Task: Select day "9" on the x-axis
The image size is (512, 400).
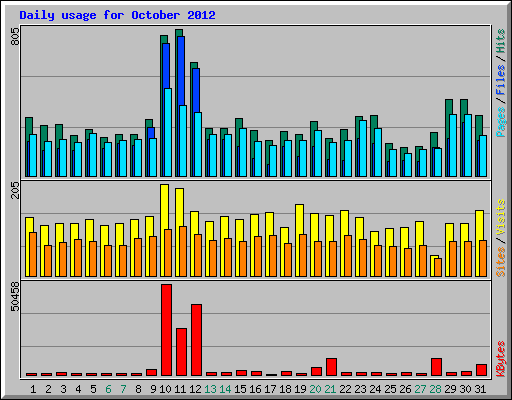Action: coord(153,389)
